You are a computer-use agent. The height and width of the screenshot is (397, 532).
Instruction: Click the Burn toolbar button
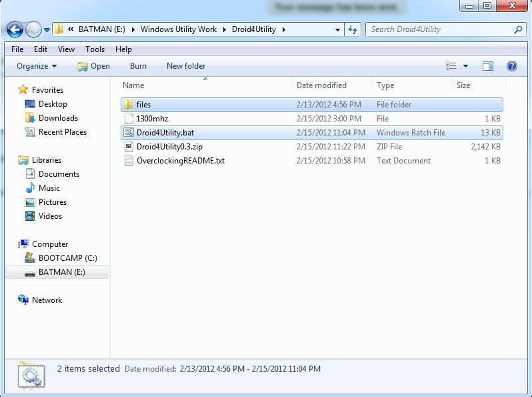tap(138, 66)
